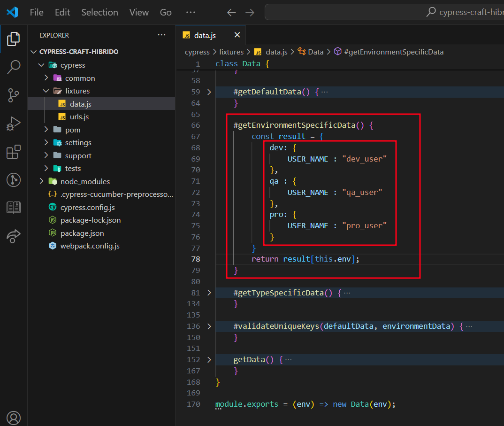The height and width of the screenshot is (426, 504).
Task: Go forward with the right arrow
Action: click(250, 13)
